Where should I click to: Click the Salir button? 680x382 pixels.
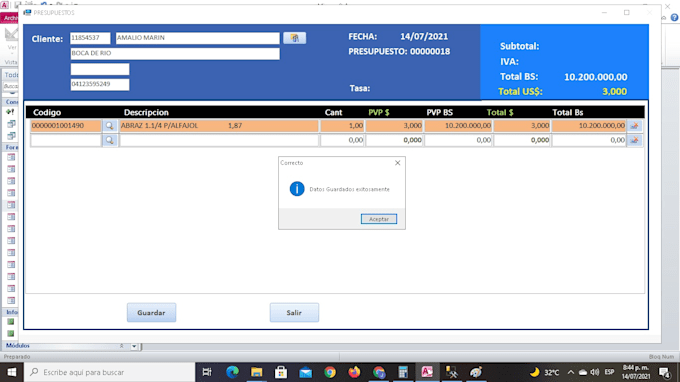(294, 313)
